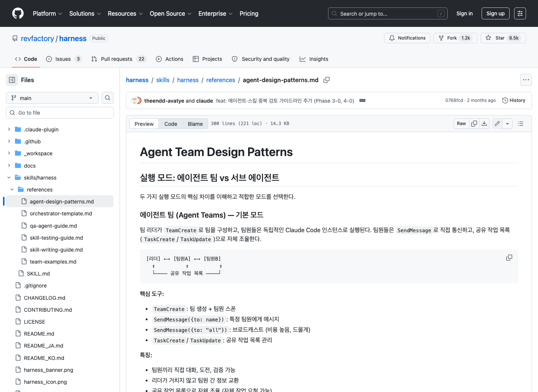Viewport: 538px width, 392px height.
Task: Go to Pricing page
Action: pos(249,13)
